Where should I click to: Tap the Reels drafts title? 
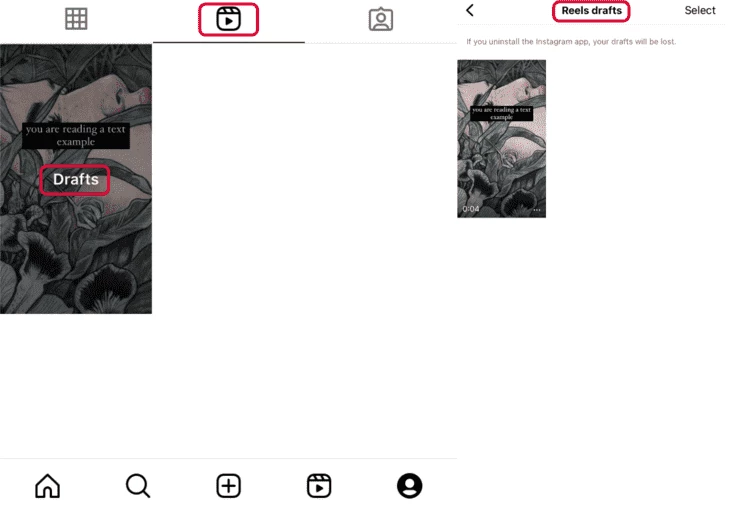[x=591, y=11]
